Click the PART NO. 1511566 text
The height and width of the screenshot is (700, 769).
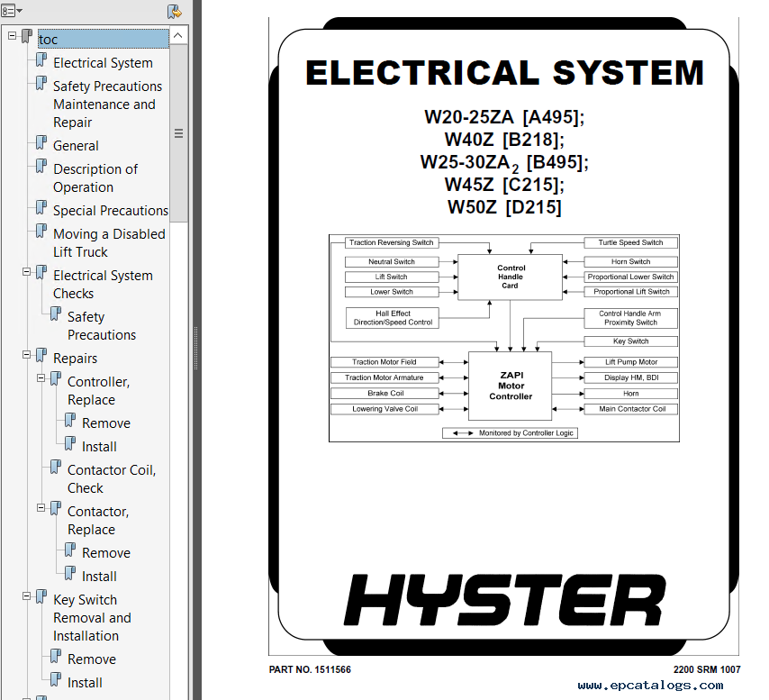pyautogui.click(x=310, y=669)
